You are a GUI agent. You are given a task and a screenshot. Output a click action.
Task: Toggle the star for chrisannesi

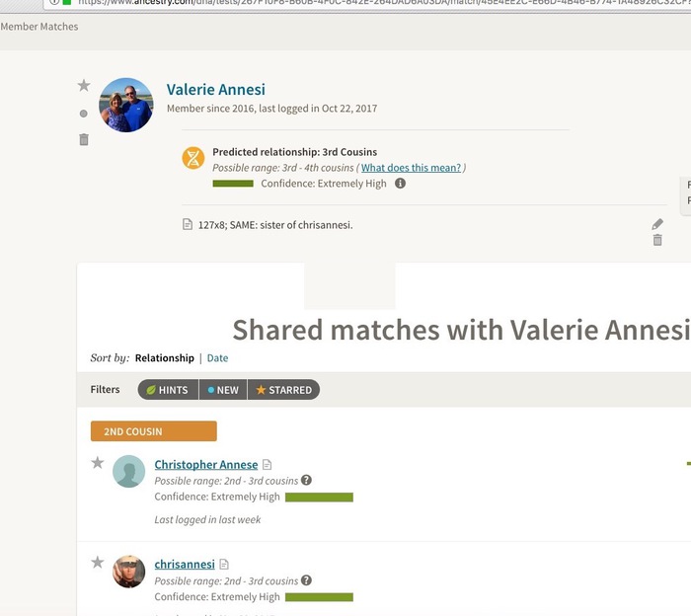[98, 563]
